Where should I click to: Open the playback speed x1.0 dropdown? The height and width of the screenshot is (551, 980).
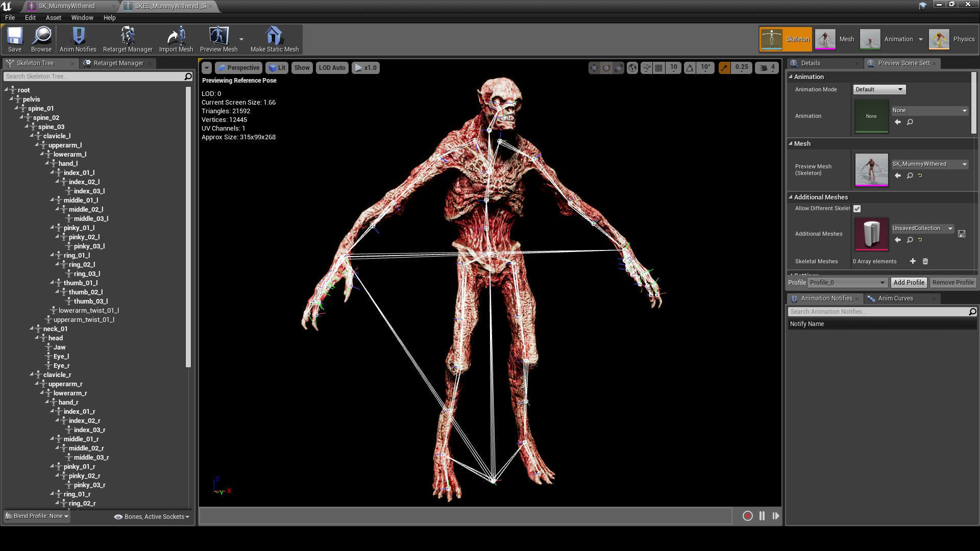365,68
